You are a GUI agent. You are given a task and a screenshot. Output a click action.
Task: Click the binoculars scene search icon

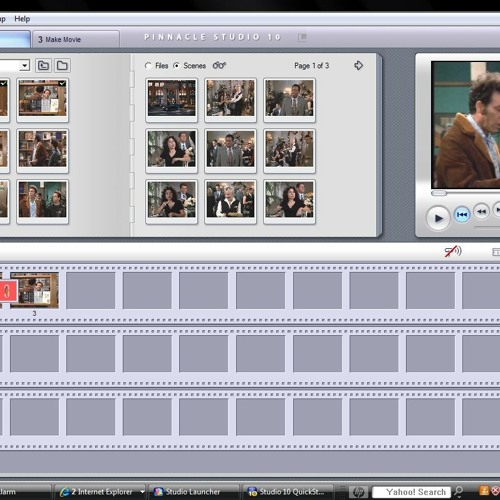219,65
